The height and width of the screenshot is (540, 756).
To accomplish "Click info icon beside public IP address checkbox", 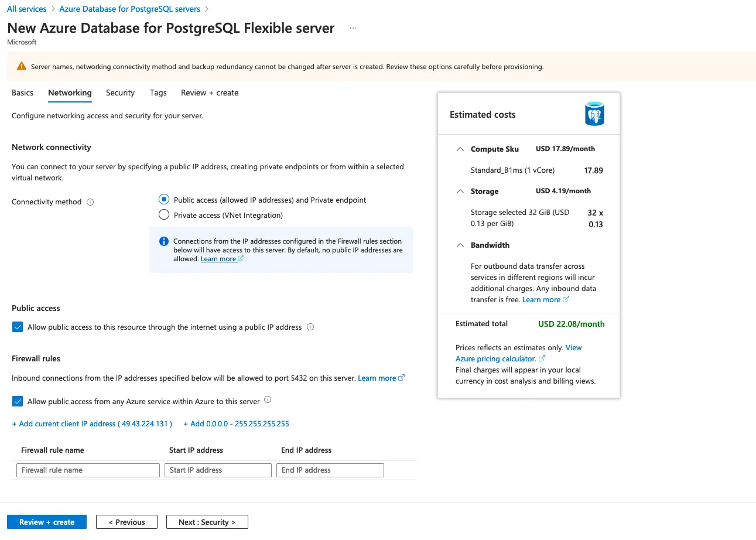I will pyautogui.click(x=310, y=327).
